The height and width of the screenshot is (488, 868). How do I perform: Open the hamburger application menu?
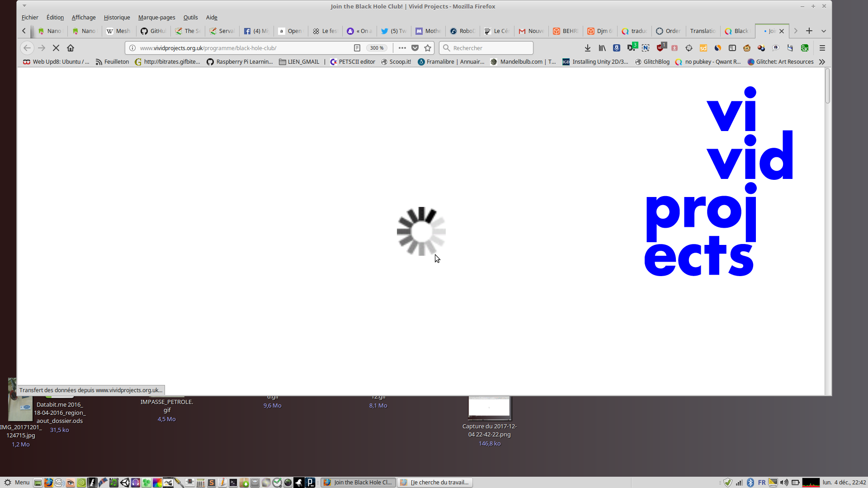click(x=822, y=48)
